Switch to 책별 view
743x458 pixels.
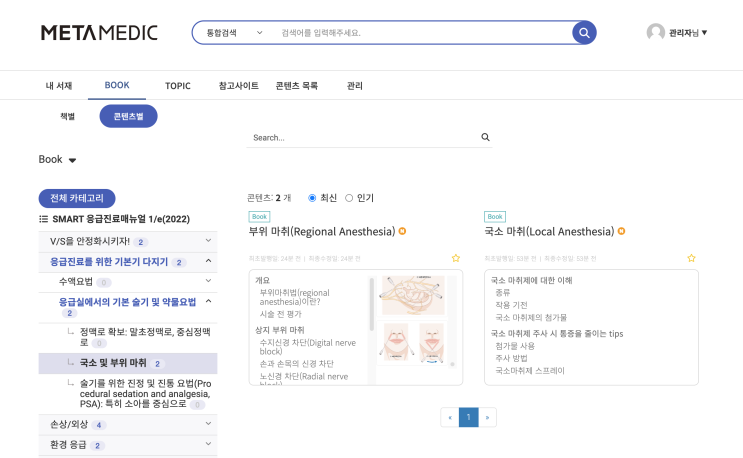(x=67, y=116)
